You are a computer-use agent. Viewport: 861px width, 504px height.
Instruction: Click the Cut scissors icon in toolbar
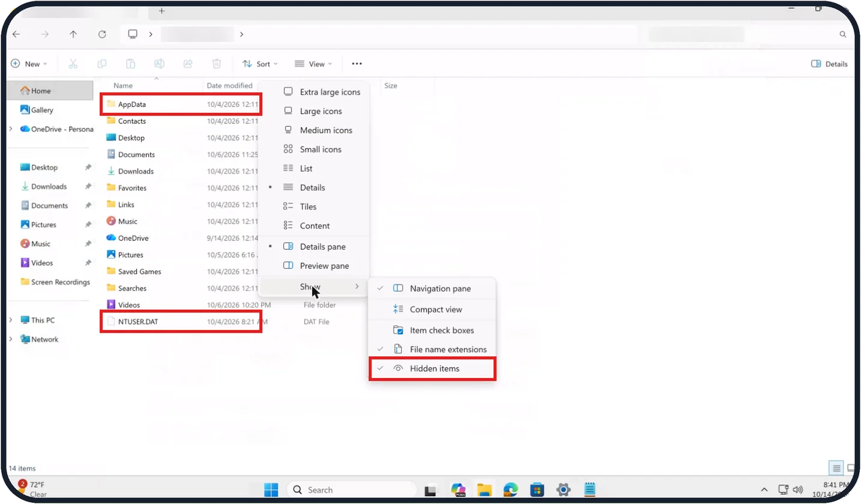click(73, 64)
